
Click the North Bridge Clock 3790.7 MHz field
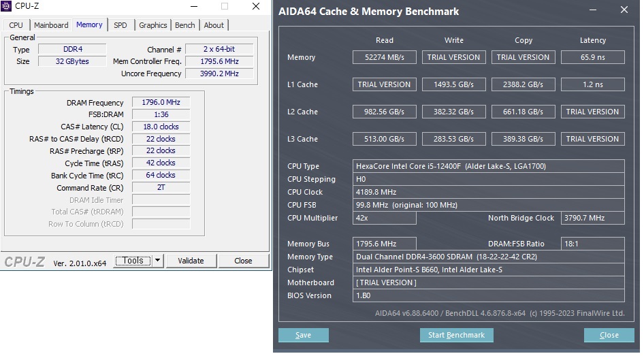(x=593, y=218)
